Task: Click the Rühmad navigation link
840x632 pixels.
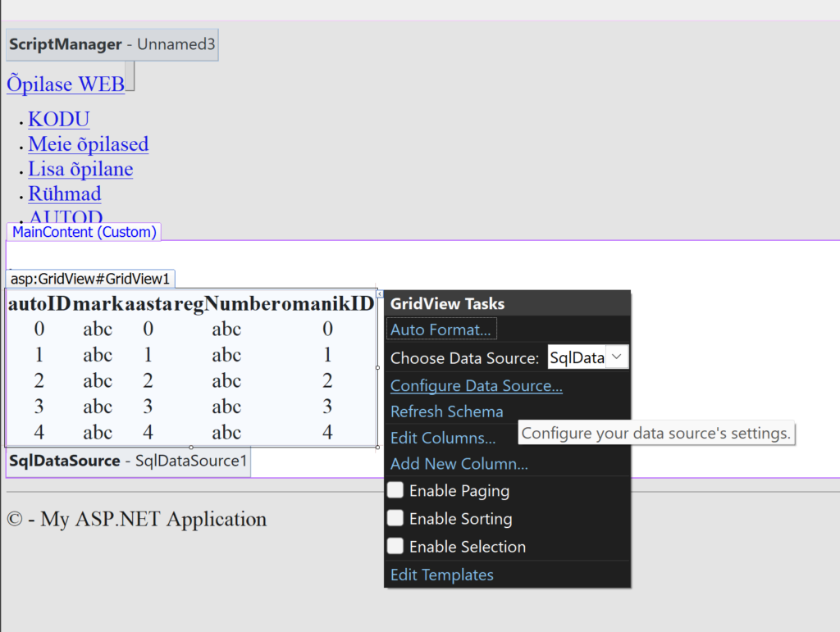Action: point(65,194)
